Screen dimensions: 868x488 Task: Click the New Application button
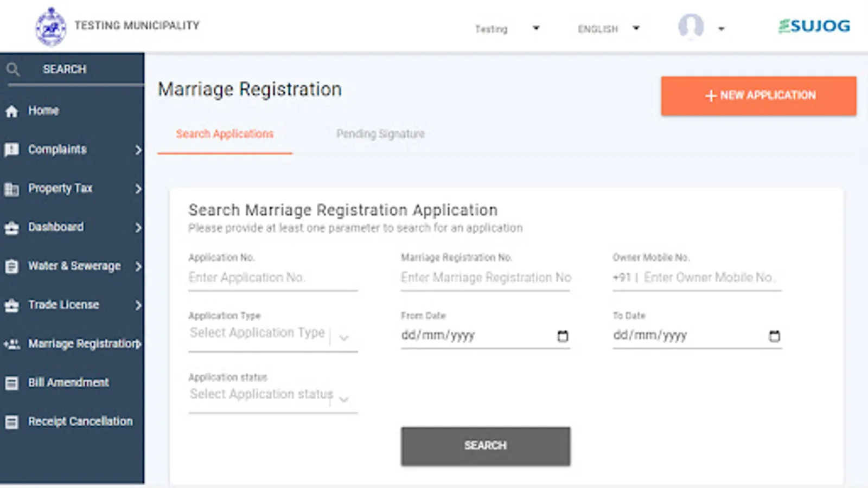(758, 95)
